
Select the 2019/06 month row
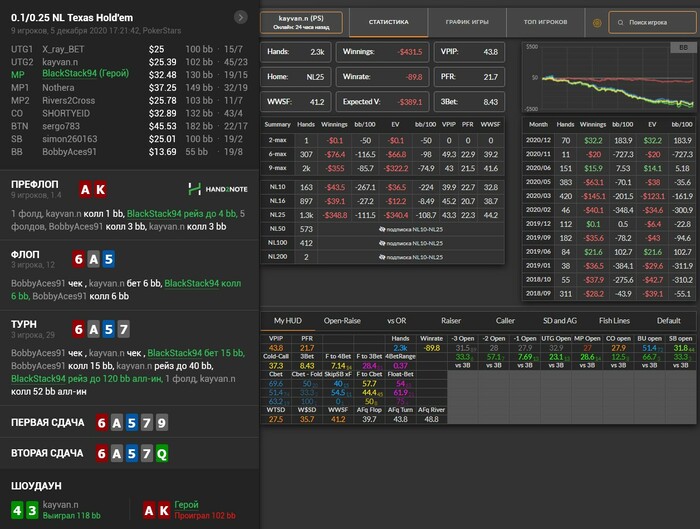(x=609, y=252)
